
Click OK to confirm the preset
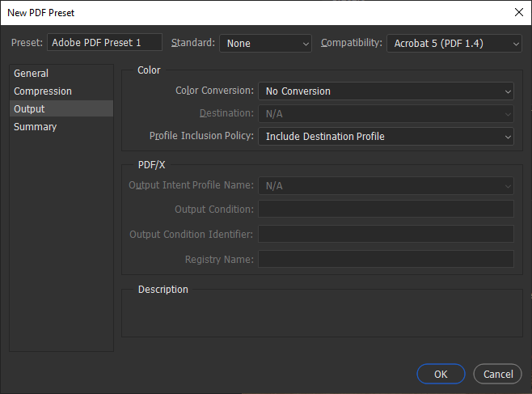coord(441,375)
